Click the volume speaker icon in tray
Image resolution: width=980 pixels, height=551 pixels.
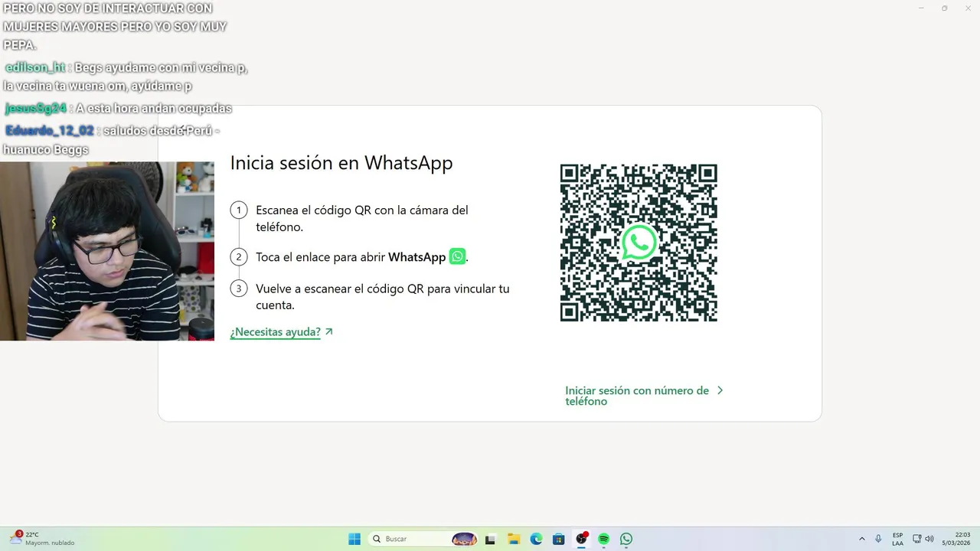point(929,539)
